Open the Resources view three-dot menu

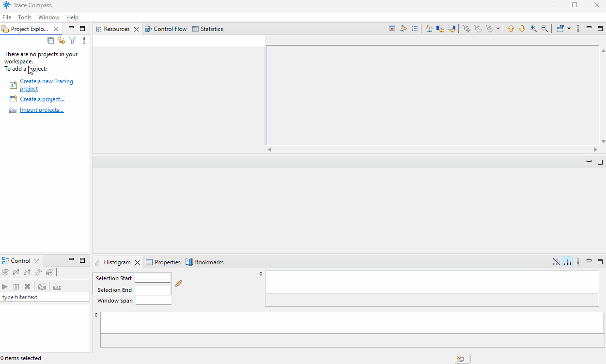pyautogui.click(x=578, y=29)
